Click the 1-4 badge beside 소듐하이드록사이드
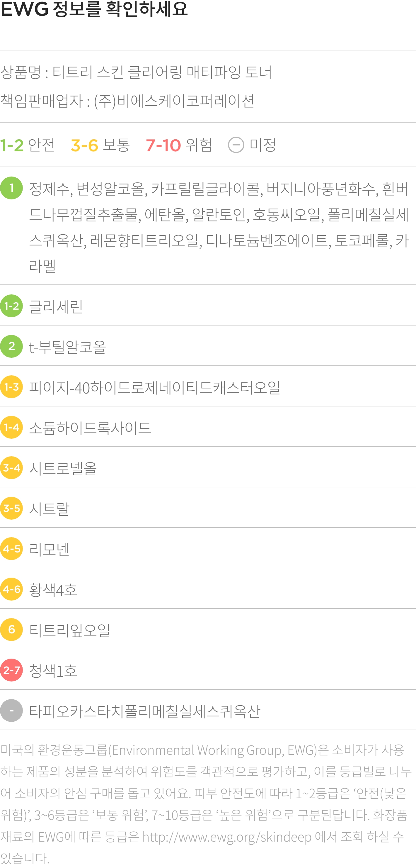 pyautogui.click(x=11, y=427)
